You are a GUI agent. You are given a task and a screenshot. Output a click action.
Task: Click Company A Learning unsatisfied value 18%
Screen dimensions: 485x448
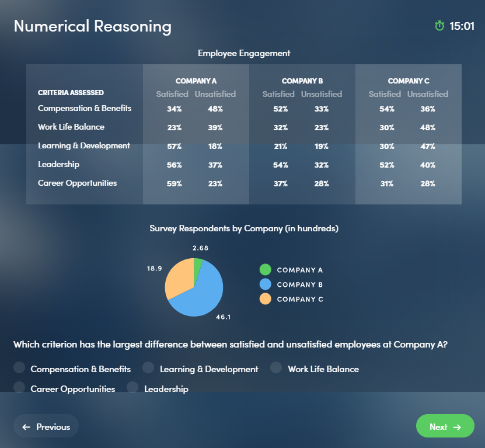click(215, 146)
